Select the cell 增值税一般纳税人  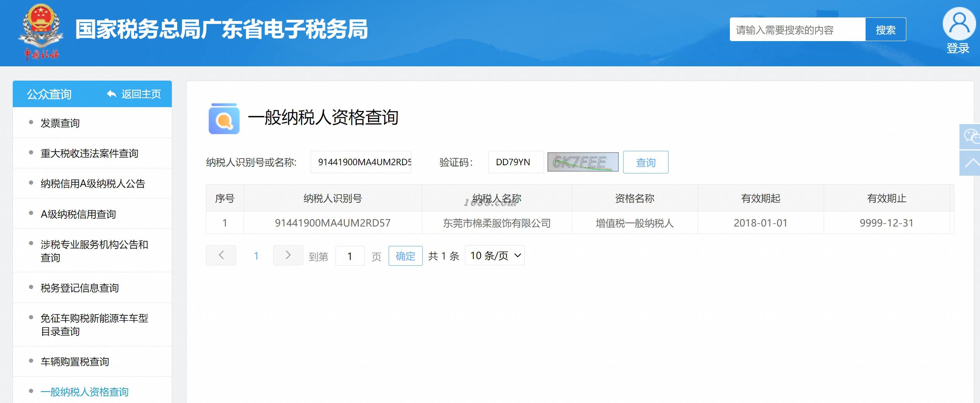(x=634, y=223)
